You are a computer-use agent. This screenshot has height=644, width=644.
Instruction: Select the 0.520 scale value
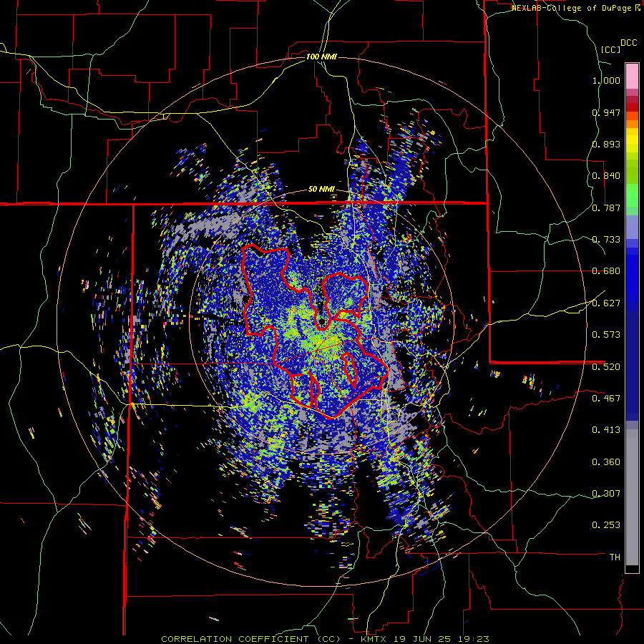(606, 367)
